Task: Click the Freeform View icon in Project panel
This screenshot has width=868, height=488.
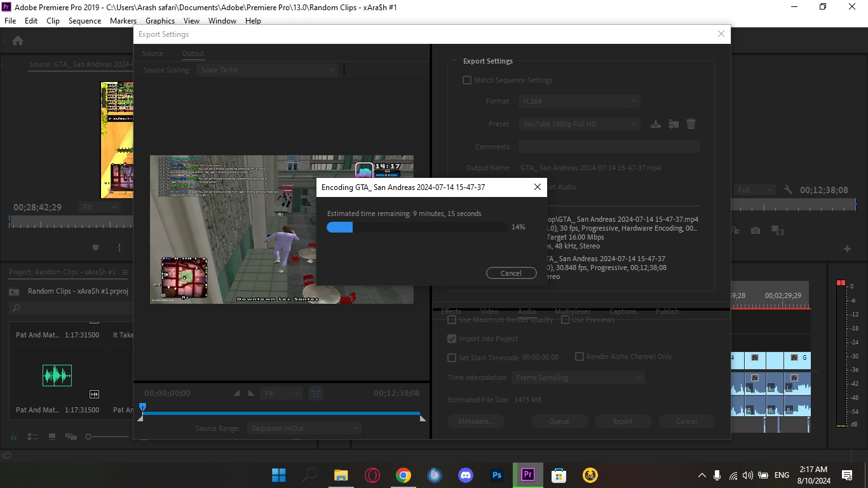Action: tap(71, 437)
